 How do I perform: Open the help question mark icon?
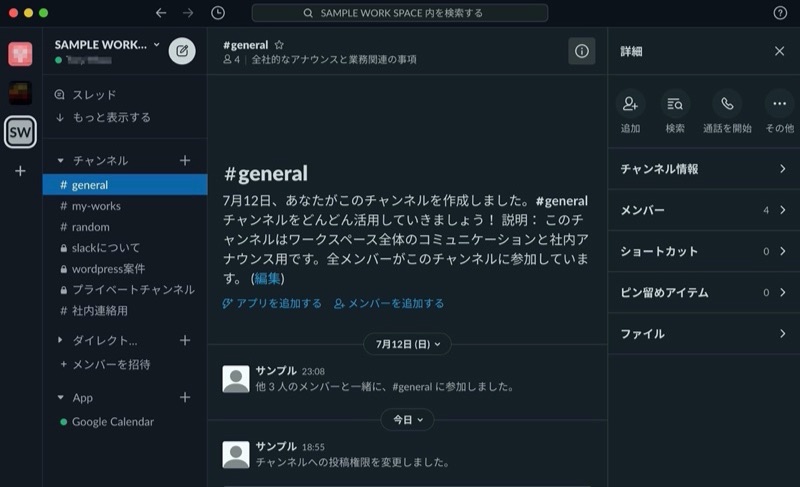[x=780, y=13]
